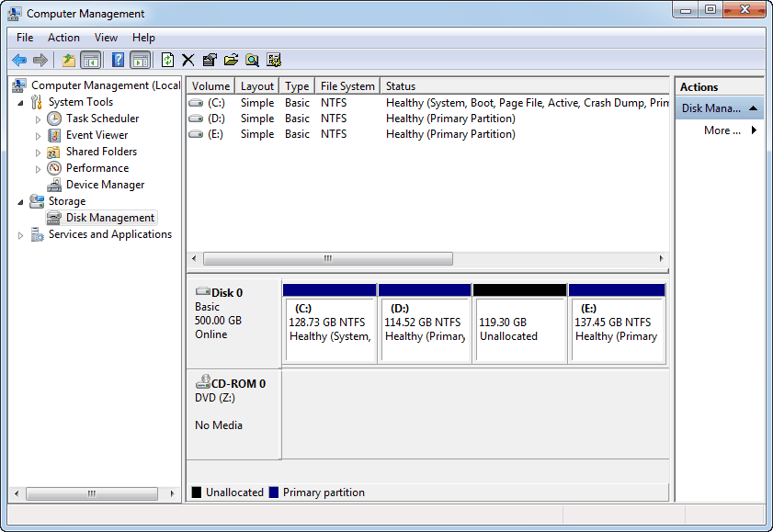Collapse the Storage tree node

click(20, 202)
